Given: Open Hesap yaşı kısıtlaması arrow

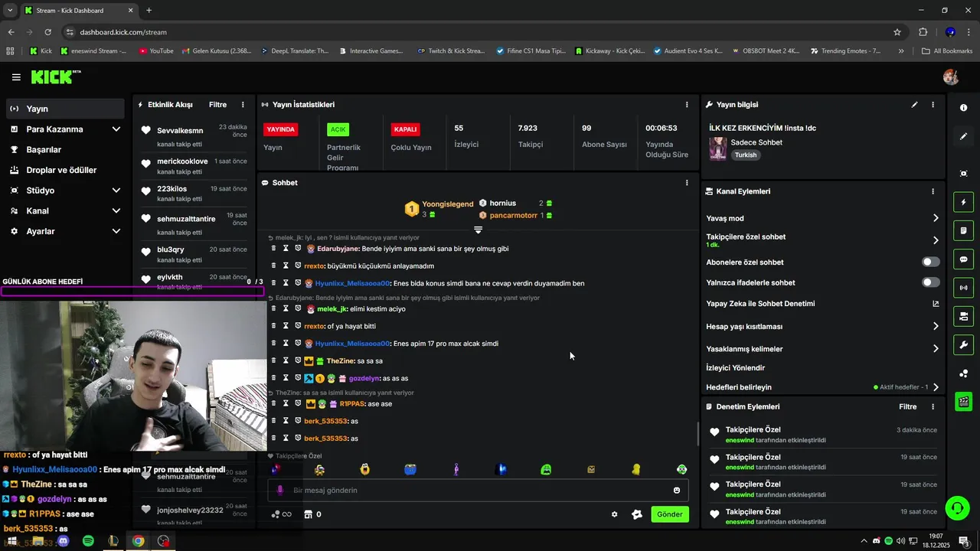Looking at the screenshot, I should (936, 326).
